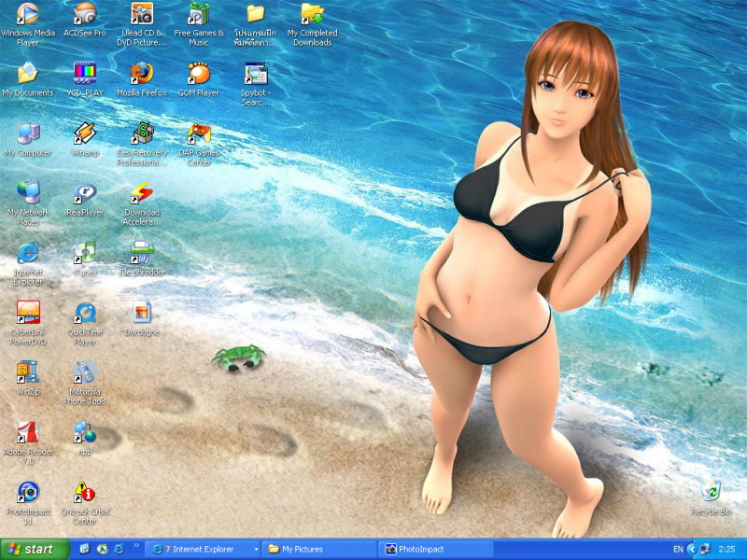Viewport: 747px width, 560px height.
Task: Open Windows Media Player desktop shortcut
Action: pyautogui.click(x=28, y=14)
